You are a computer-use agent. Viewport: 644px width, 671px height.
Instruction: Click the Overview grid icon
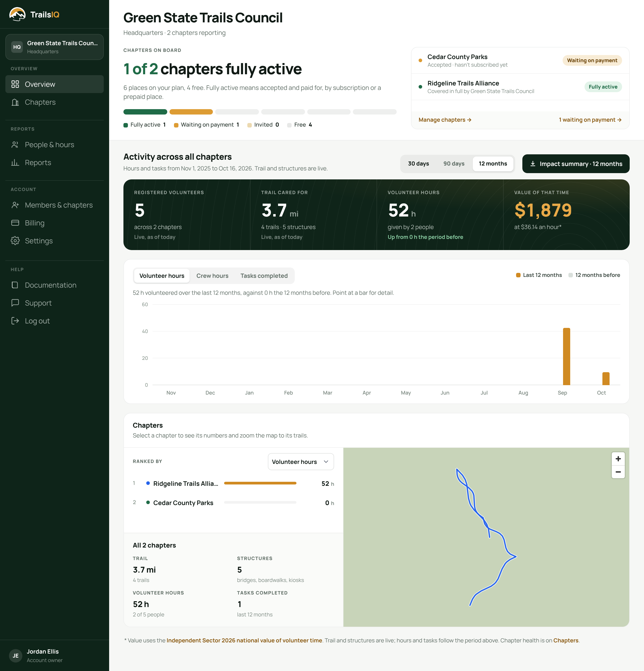15,84
